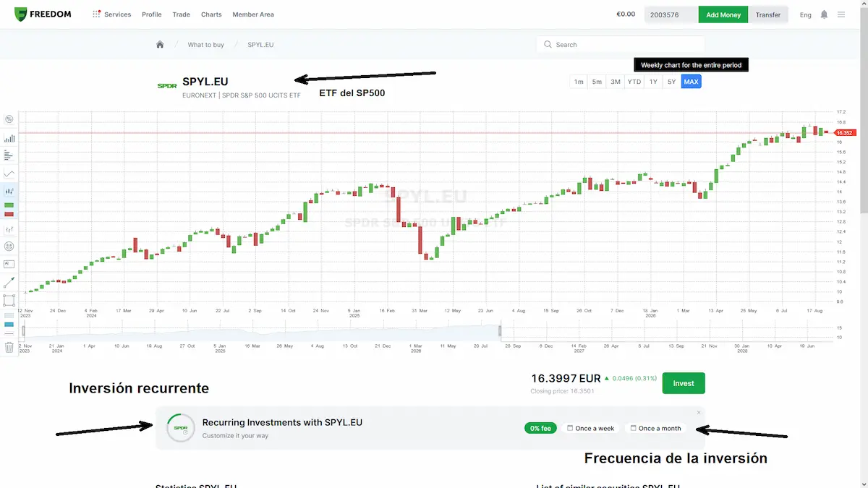The width and height of the screenshot is (868, 488).
Task: Open the Profile menu
Action: (x=152, y=14)
